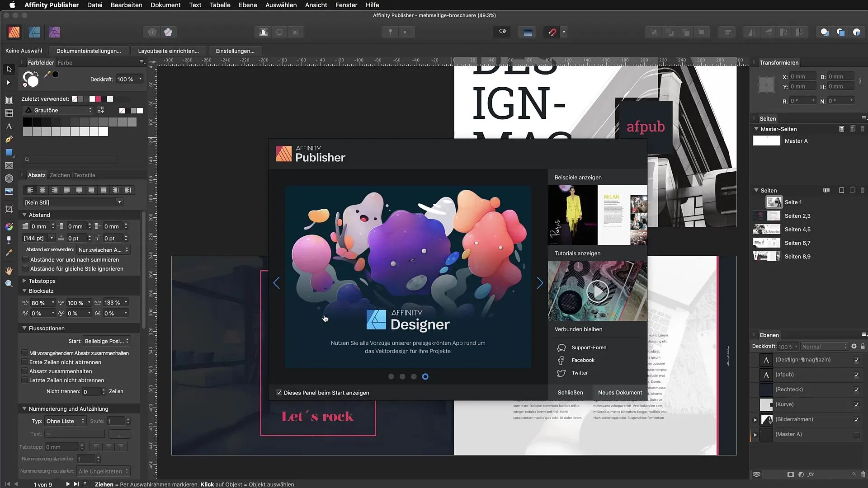868x488 pixels.
Task: Open the Support-Foren link
Action: click(x=589, y=347)
